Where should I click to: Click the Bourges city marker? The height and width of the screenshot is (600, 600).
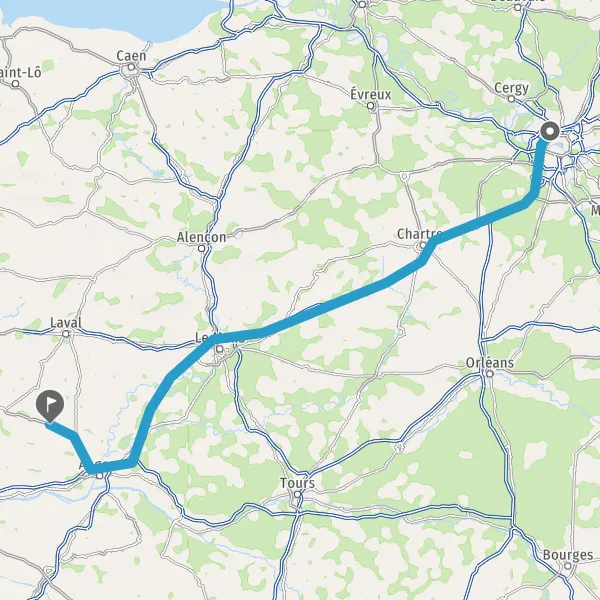click(x=568, y=566)
